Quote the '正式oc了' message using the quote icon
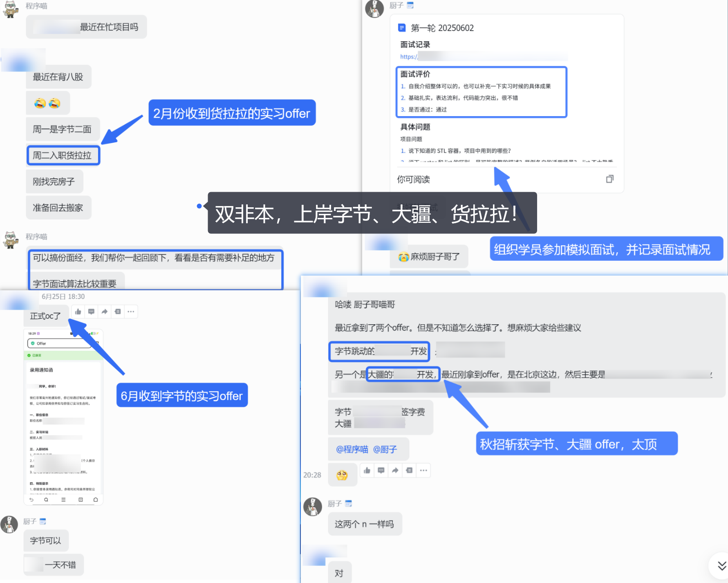The image size is (728, 583). coord(118,312)
